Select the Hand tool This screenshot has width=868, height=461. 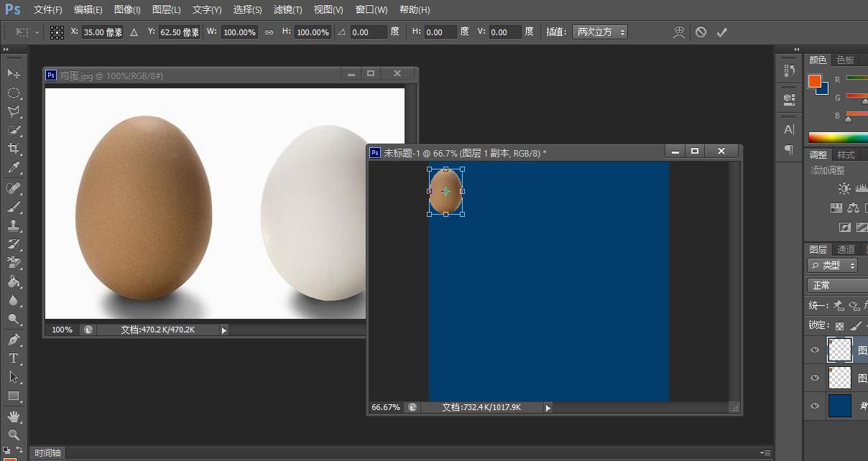pos(14,416)
